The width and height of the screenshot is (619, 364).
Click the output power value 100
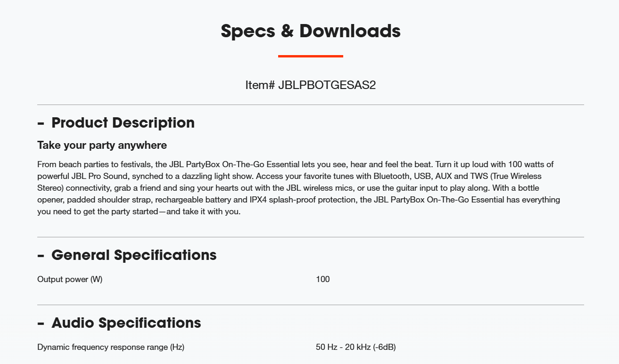tap(323, 279)
